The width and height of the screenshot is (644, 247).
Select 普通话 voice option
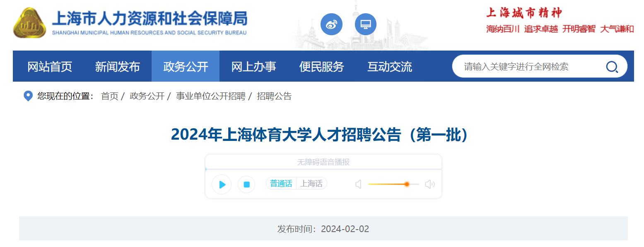(281, 184)
